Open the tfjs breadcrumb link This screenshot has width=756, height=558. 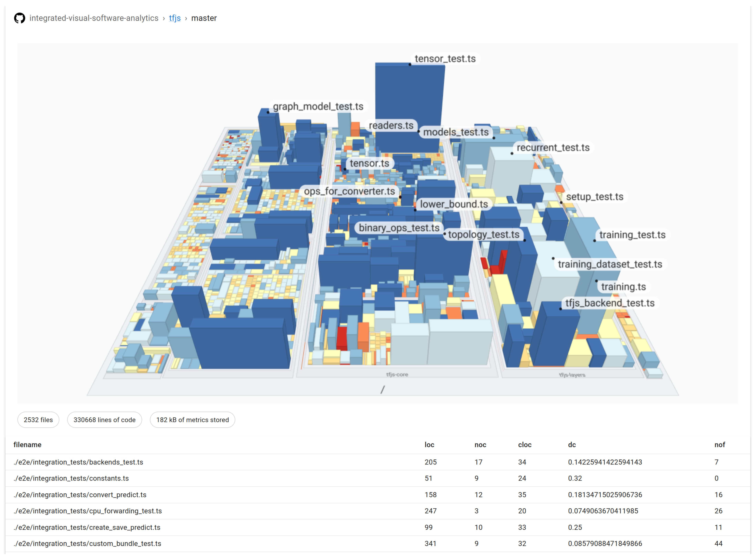[175, 18]
